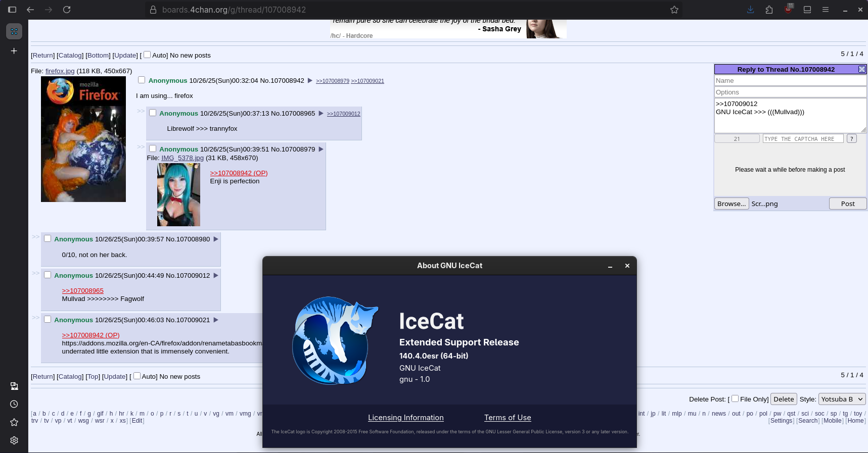Expand the Firefox cosplay thumbnail in the OP
This screenshot has height=453, width=868.
point(83,139)
